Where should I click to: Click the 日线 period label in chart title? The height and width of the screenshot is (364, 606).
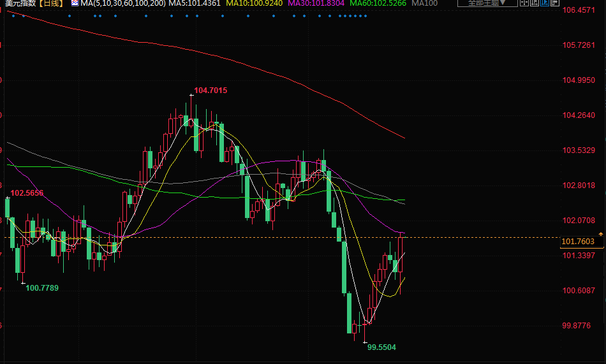coord(50,3)
